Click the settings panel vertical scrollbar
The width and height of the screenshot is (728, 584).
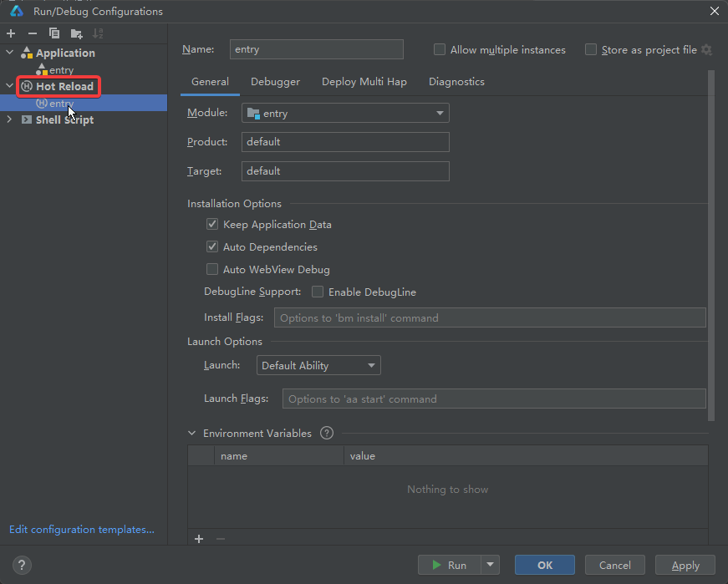pyautogui.click(x=710, y=246)
